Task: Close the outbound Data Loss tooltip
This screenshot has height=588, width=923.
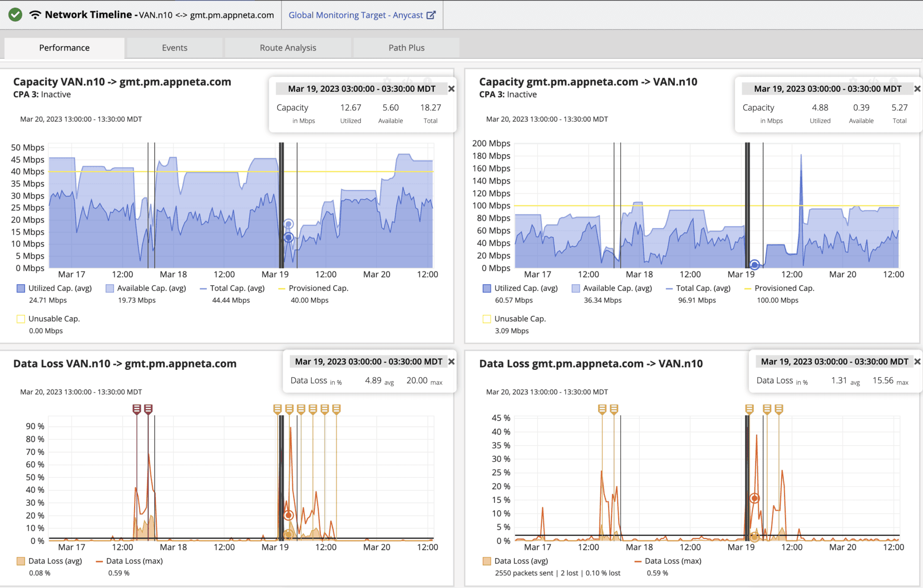Action: [451, 362]
